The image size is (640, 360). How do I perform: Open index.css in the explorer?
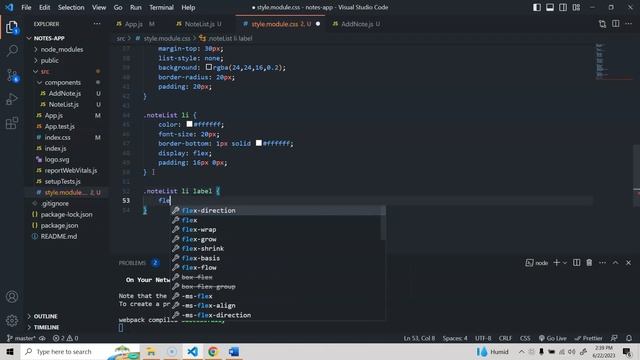point(57,138)
